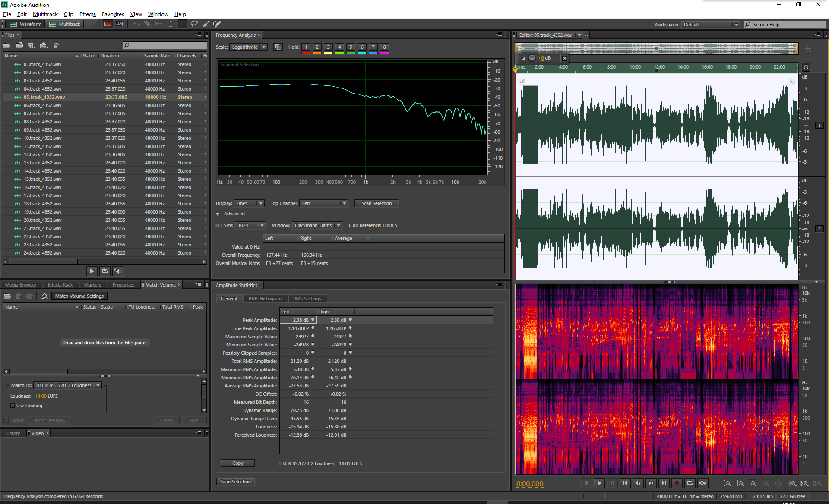The height and width of the screenshot is (504, 829).
Task: Open the Display dropdown set to Lines
Action: click(249, 203)
